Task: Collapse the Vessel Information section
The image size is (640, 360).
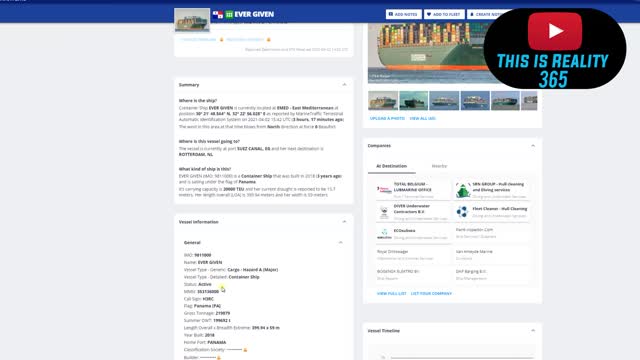Action: point(344,222)
